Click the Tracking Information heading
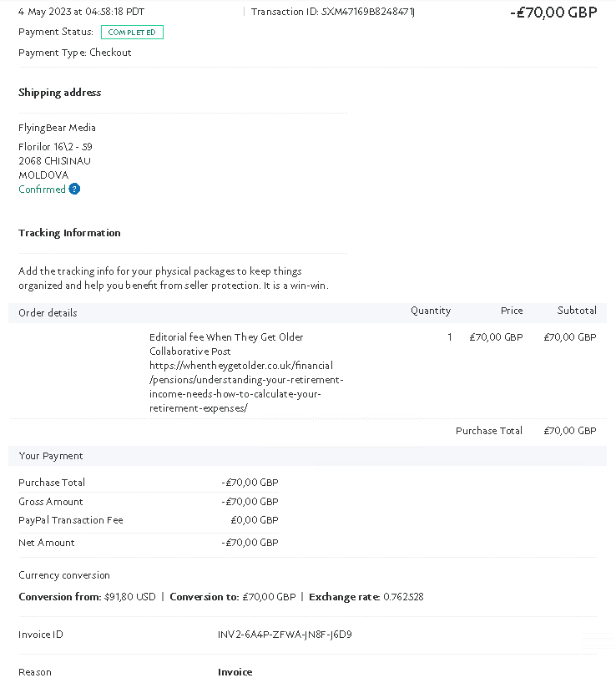The width and height of the screenshot is (616, 688). (x=69, y=233)
